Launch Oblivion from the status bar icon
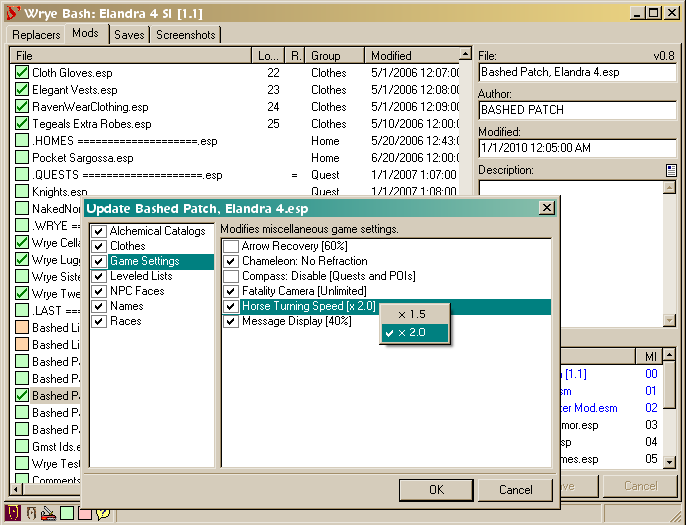 click(12, 512)
